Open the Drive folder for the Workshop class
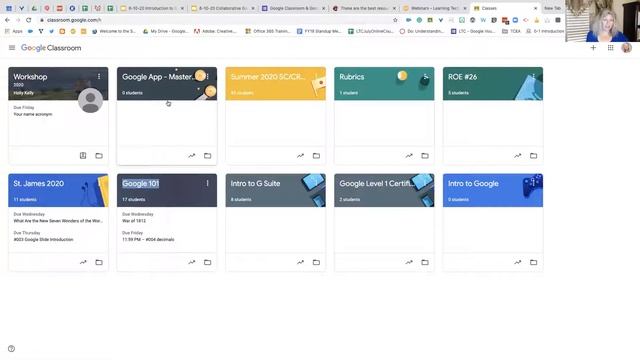The height and width of the screenshot is (360, 640). pos(99,156)
